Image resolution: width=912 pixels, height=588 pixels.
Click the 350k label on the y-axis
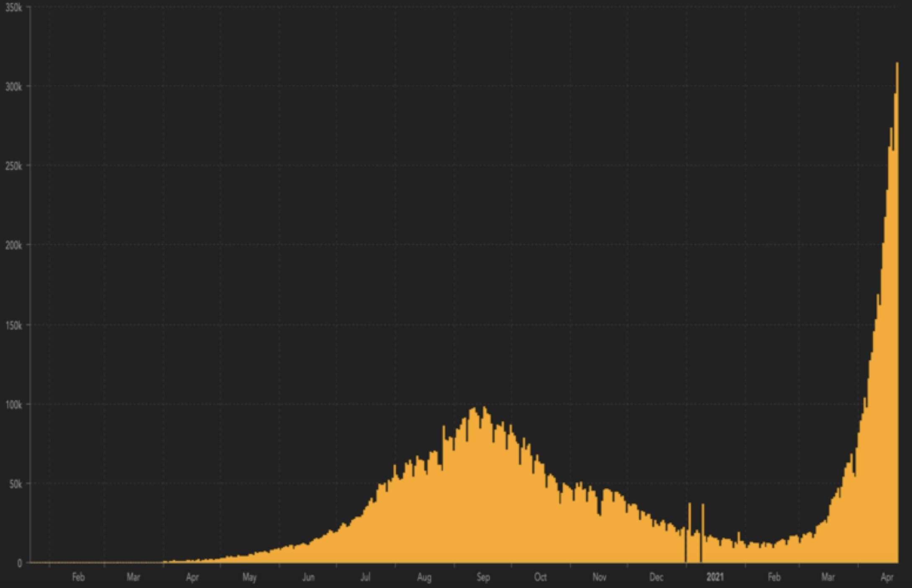click(x=14, y=8)
